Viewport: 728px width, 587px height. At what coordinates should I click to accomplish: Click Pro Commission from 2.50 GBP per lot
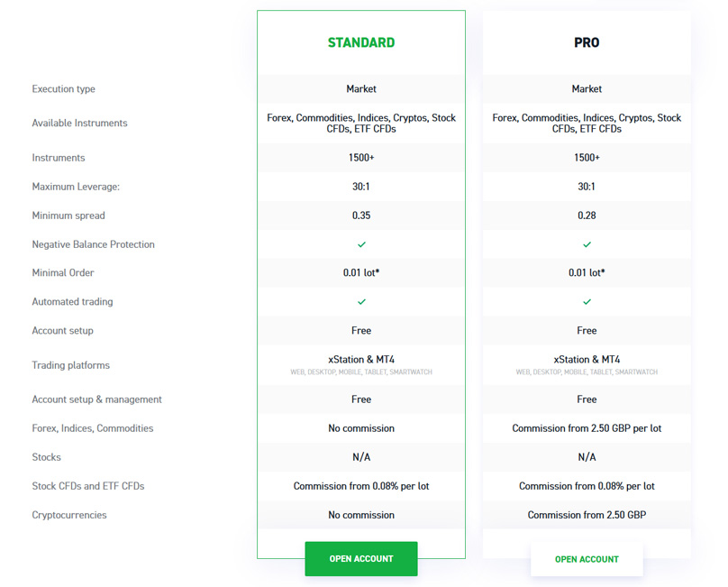(x=587, y=428)
